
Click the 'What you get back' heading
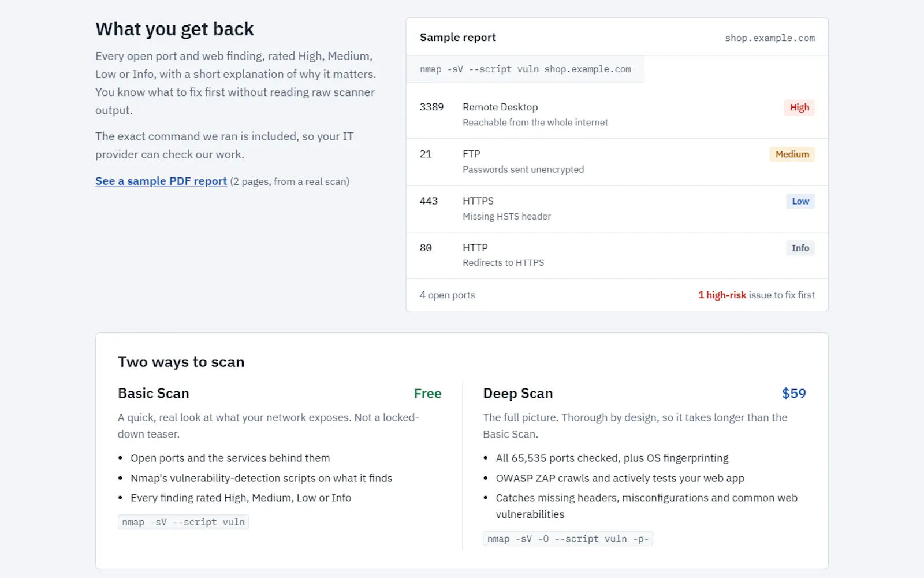click(174, 29)
